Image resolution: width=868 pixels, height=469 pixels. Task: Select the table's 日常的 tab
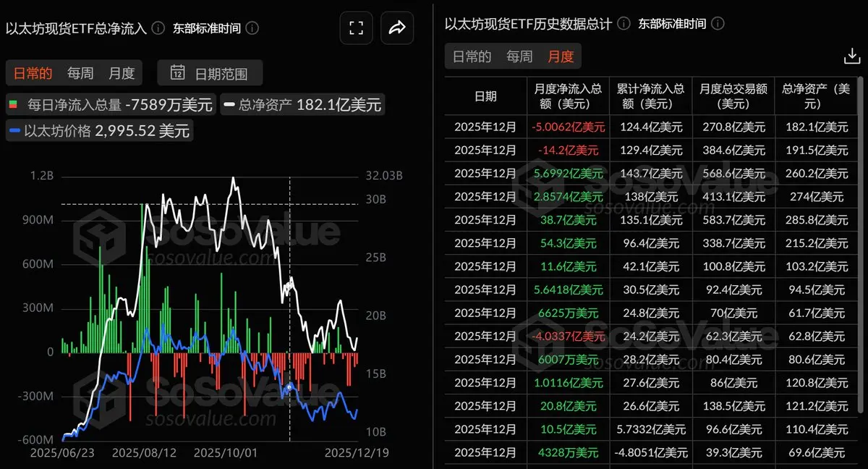[472, 56]
